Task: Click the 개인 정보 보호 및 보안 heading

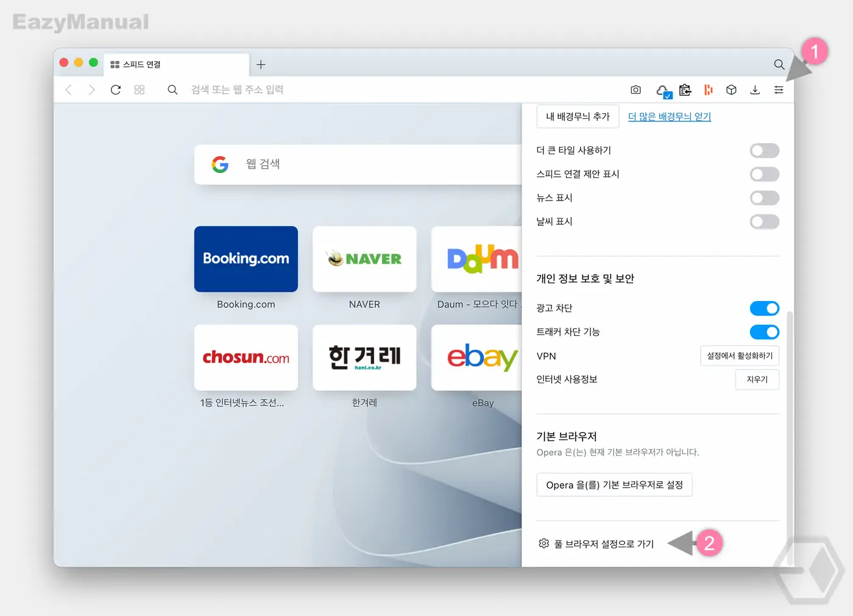Action: [585, 278]
